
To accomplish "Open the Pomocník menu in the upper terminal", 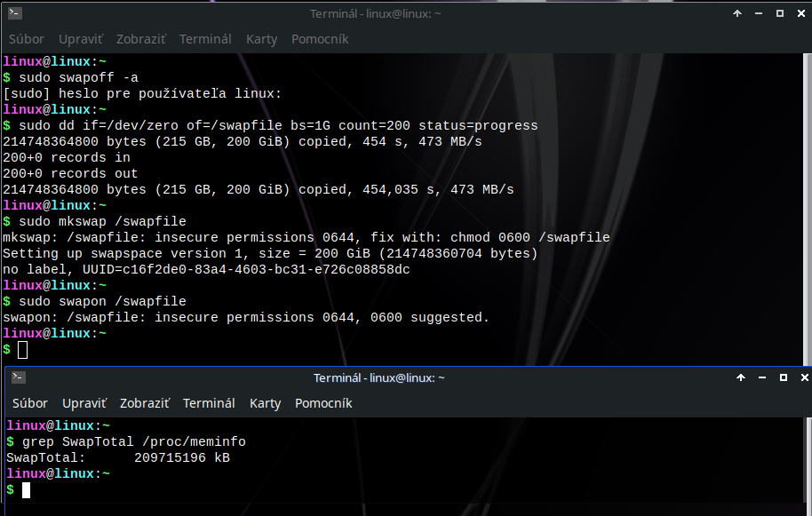I will 320,39.
